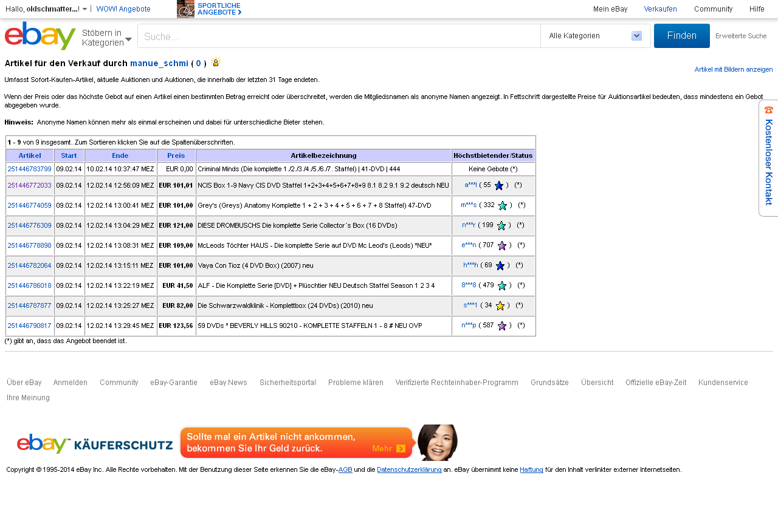Image resolution: width=778 pixels, height=532 pixels.
Task: Open Mein eBay menu
Action: tap(610, 9)
